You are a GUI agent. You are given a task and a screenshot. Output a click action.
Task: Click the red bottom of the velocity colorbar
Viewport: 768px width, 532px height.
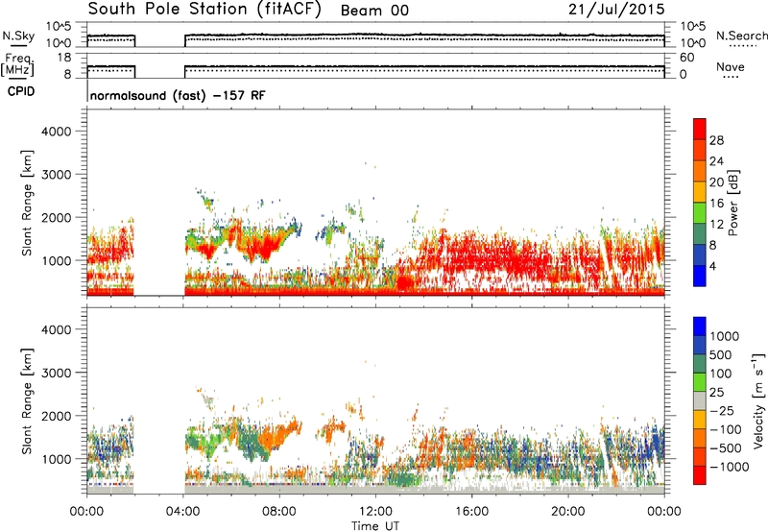[x=700, y=475]
